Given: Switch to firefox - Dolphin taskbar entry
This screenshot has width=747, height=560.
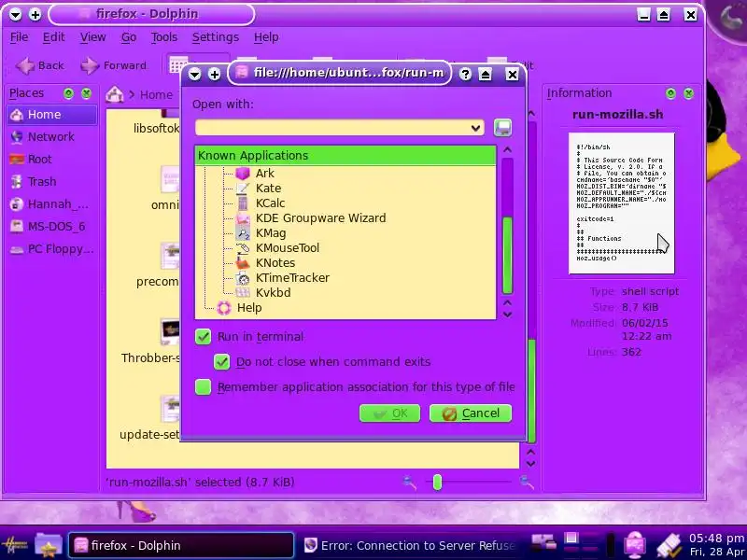Looking at the screenshot, I should [181, 545].
